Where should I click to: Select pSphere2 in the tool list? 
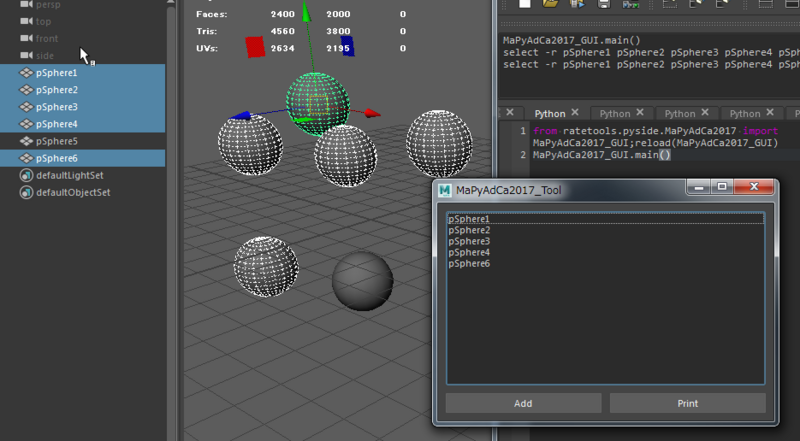[606, 230]
